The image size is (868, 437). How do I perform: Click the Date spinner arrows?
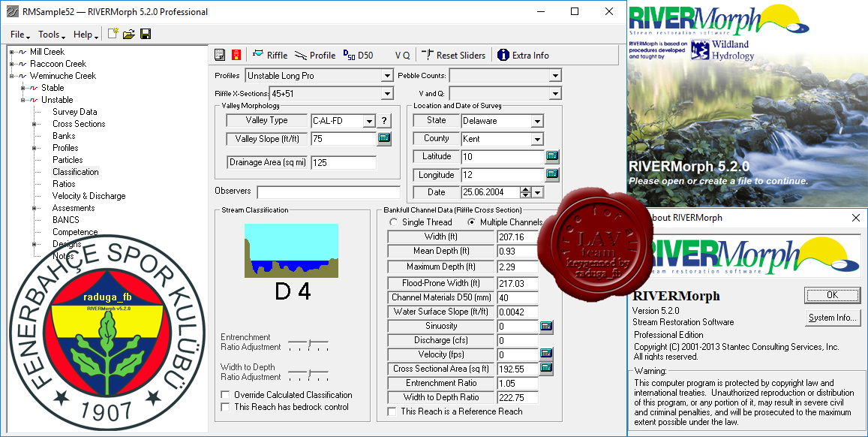(525, 192)
